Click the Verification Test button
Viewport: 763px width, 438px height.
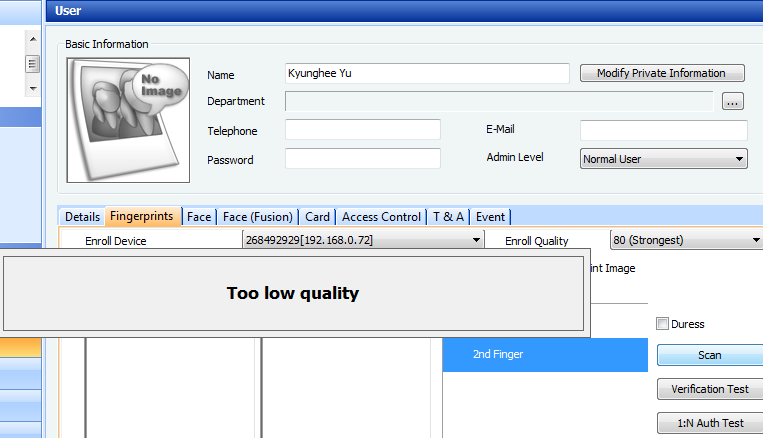[710, 389]
